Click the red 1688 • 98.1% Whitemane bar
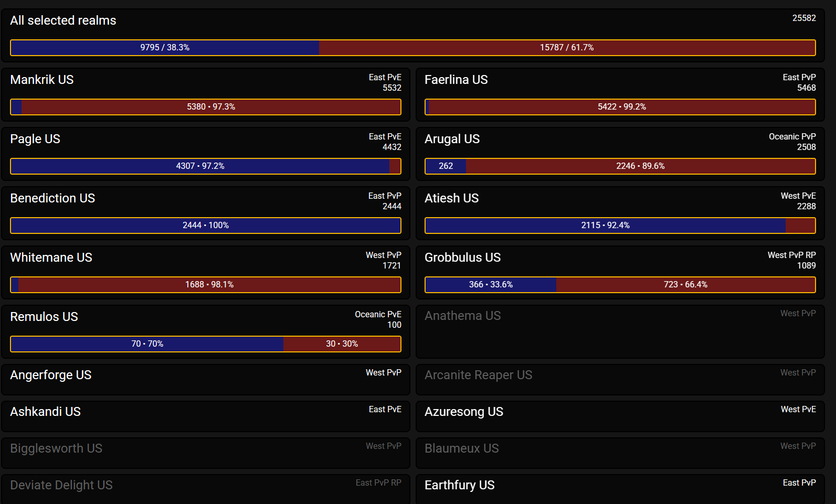 (x=209, y=285)
